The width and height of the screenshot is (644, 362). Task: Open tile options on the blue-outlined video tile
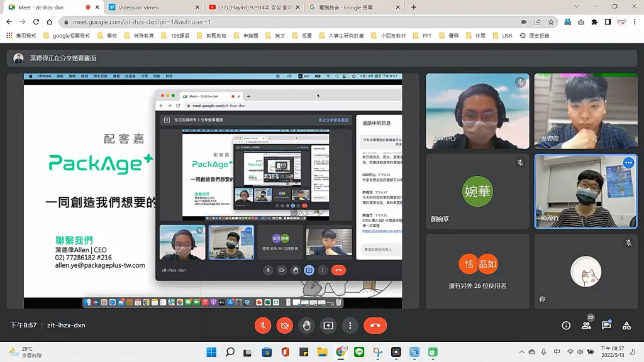[628, 163]
